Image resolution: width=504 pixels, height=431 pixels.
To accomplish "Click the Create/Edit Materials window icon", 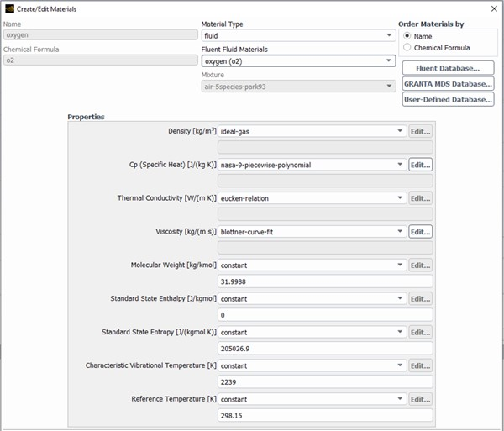I will (x=9, y=8).
